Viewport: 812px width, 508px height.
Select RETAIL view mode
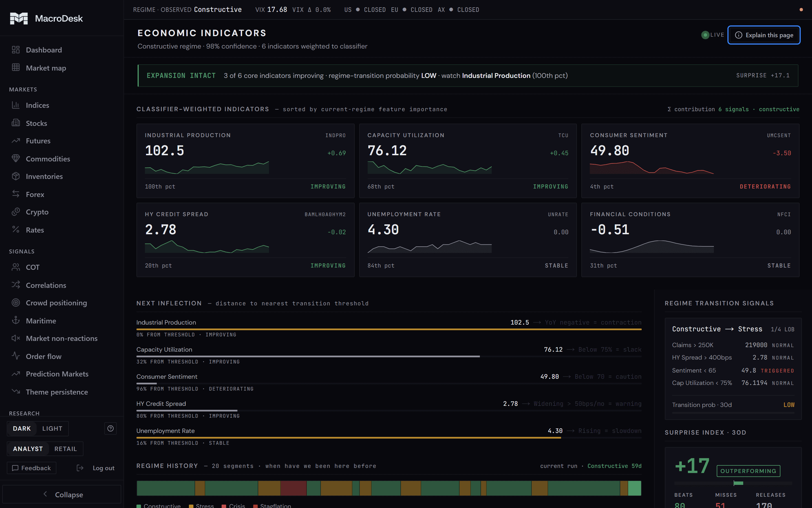coord(66,449)
